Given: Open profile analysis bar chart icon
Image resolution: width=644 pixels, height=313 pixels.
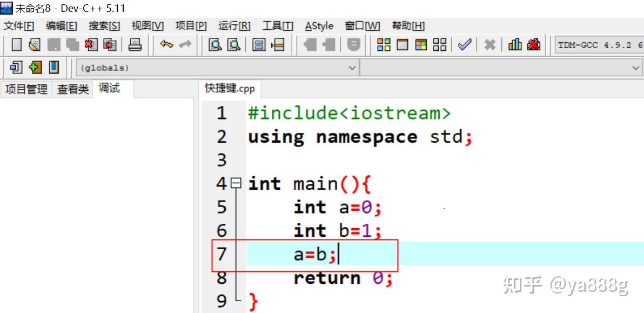Looking at the screenshot, I should pyautogui.click(x=515, y=44).
